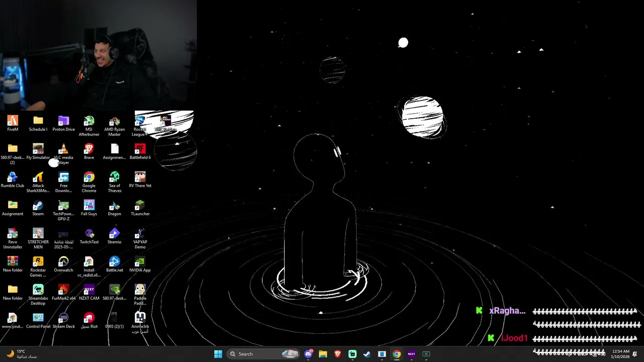The image size is (644, 362).
Task: Launch VLC media player shortcut
Action: click(63, 154)
